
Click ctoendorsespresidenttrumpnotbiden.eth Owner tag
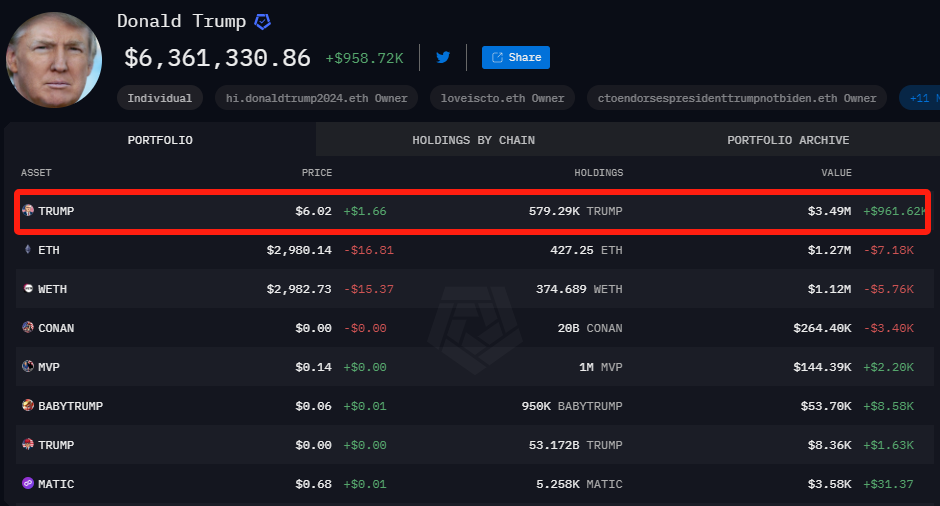(x=737, y=98)
